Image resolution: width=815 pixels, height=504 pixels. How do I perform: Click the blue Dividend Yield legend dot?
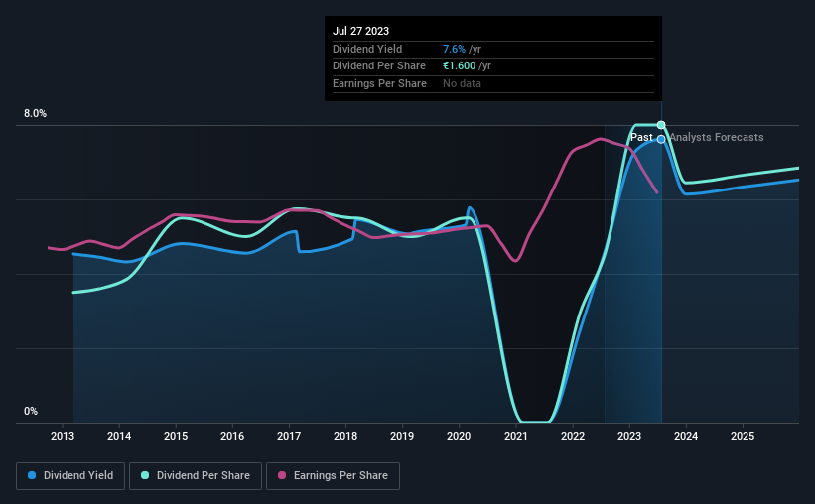[32, 475]
